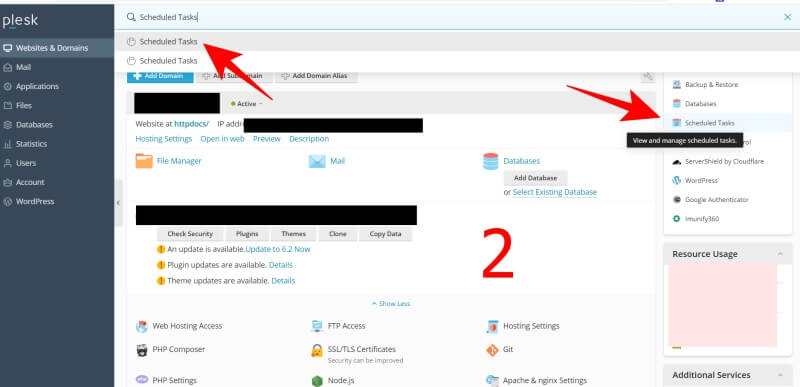The image size is (800, 387).
Task: Open Hosting Settings link under domain
Action: [164, 139]
